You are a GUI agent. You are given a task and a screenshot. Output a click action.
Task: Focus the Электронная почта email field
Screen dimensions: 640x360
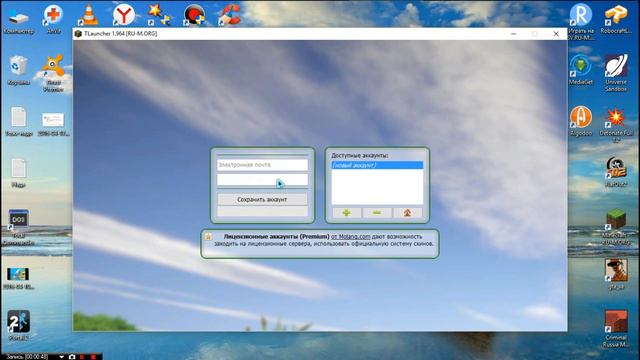click(262, 165)
